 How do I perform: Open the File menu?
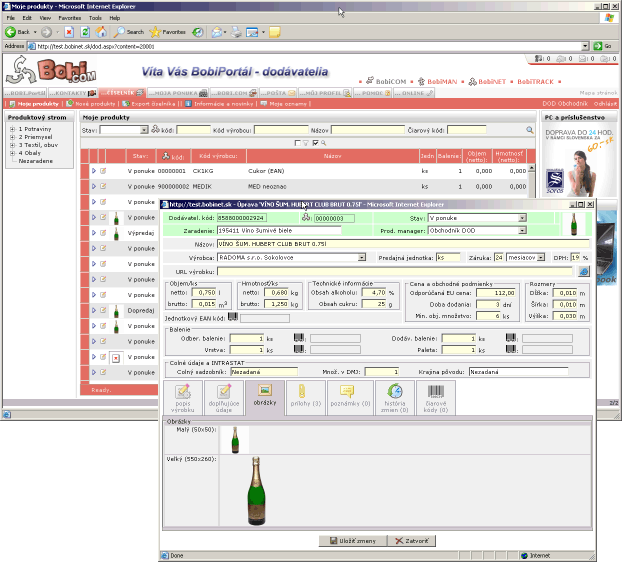pyautogui.click(x=10, y=18)
